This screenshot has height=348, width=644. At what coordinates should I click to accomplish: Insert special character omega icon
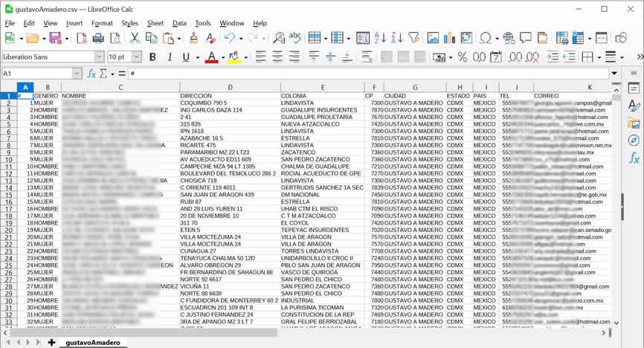tap(486, 38)
